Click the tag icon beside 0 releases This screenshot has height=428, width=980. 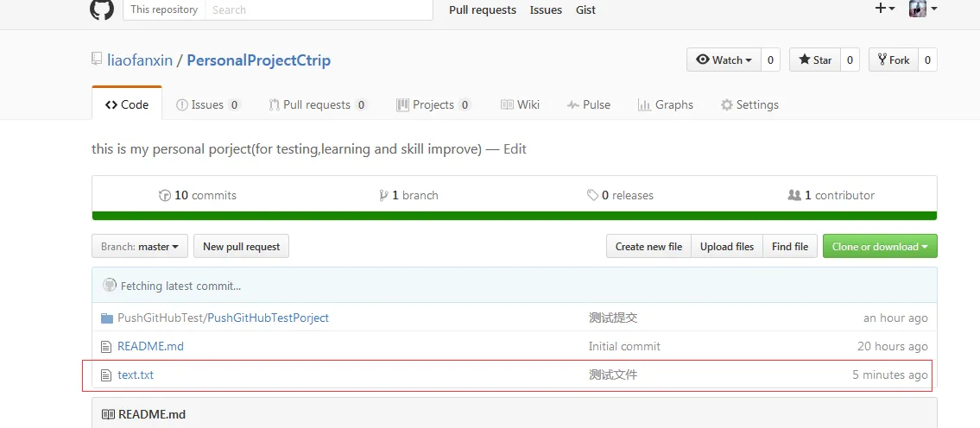click(x=592, y=196)
